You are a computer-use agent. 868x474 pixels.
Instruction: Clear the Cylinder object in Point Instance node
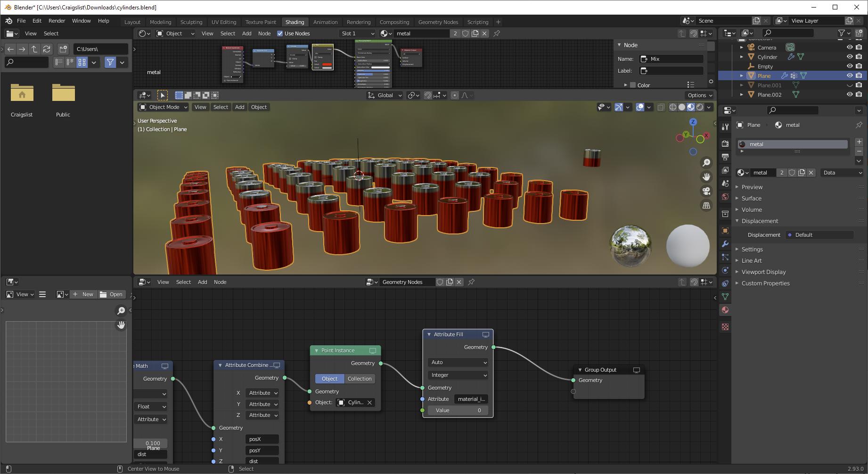[370, 402]
